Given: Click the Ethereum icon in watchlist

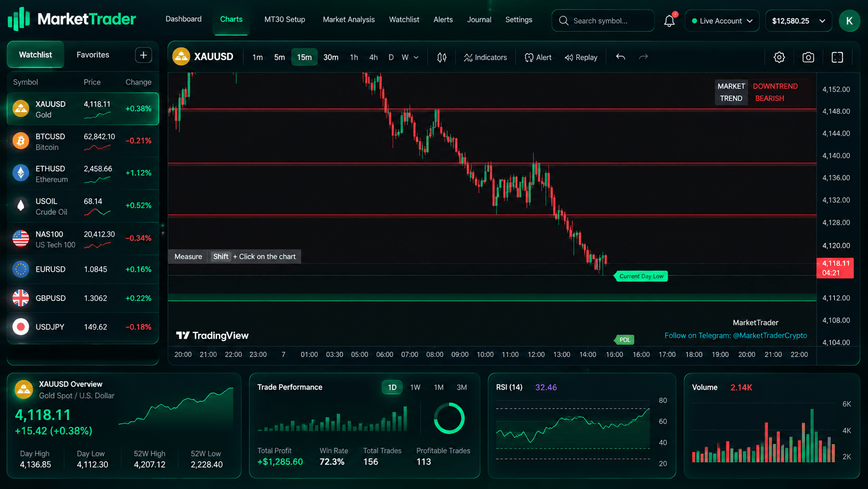Looking at the screenshot, I should (21, 173).
